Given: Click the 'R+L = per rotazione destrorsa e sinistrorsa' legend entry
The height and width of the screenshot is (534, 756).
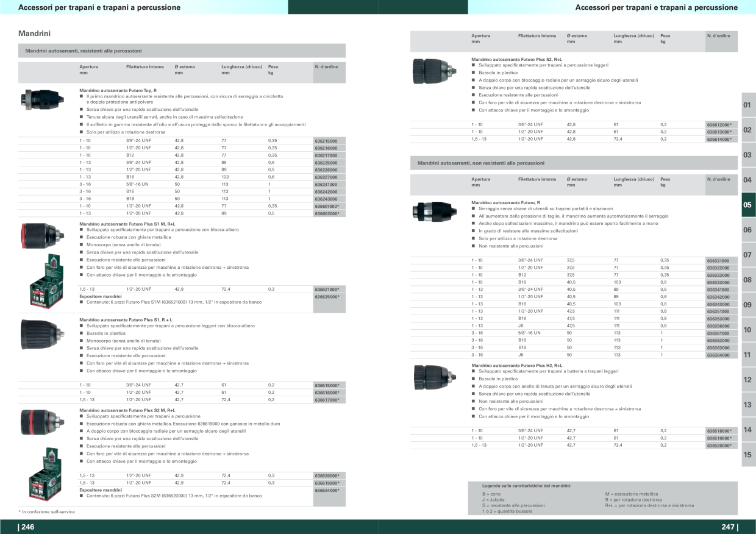Looking at the screenshot, I should click(x=649, y=505).
